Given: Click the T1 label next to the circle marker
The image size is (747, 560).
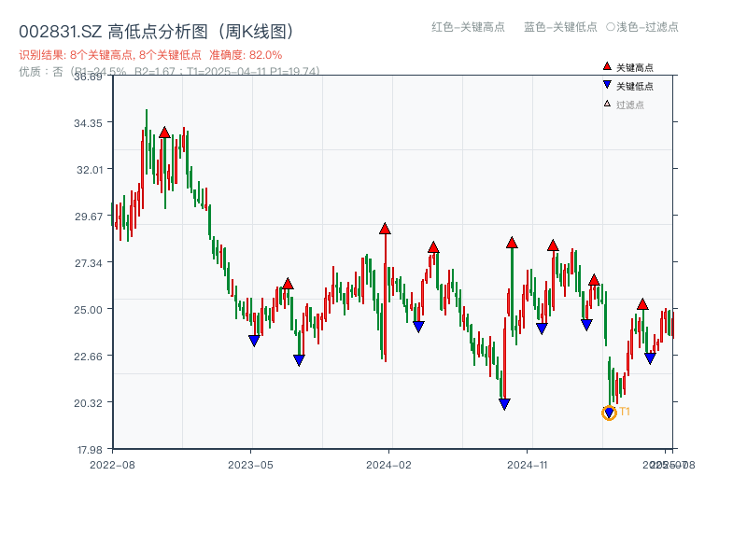Looking at the screenshot, I should pyautogui.click(x=624, y=410).
